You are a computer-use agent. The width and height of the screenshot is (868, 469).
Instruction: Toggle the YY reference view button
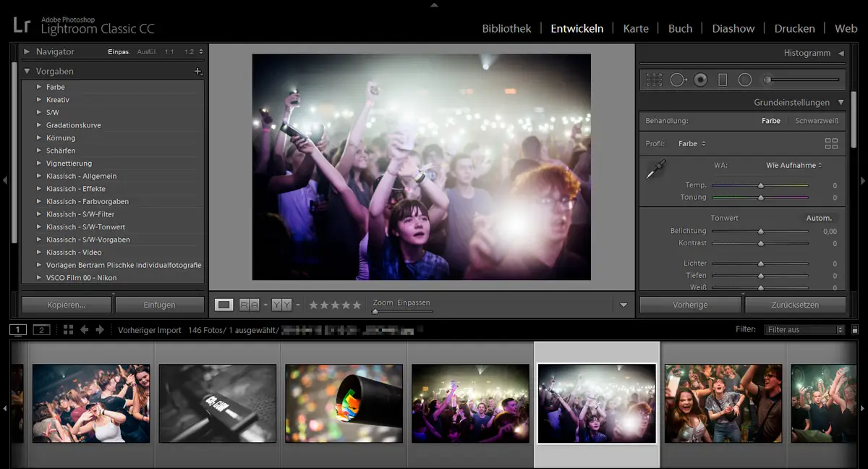click(282, 305)
